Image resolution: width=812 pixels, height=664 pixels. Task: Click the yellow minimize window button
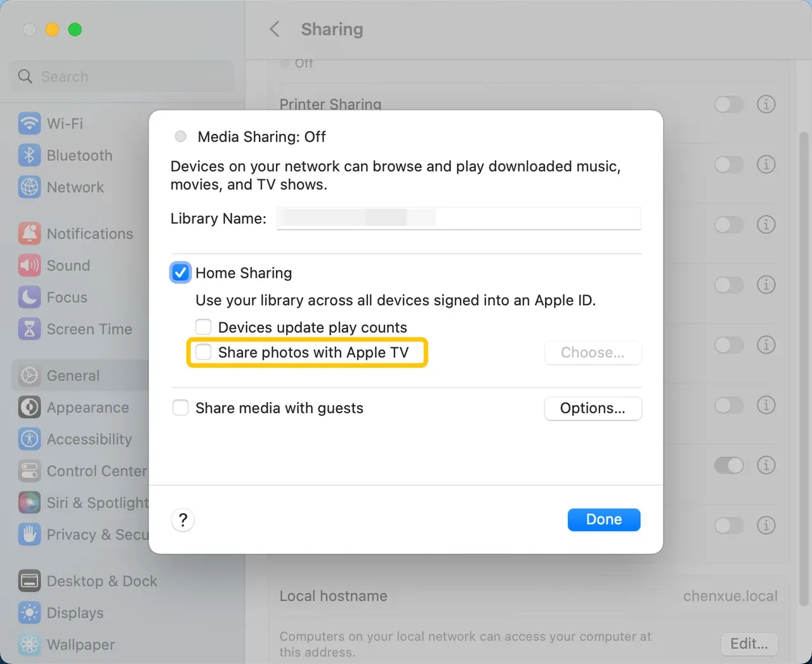point(52,30)
